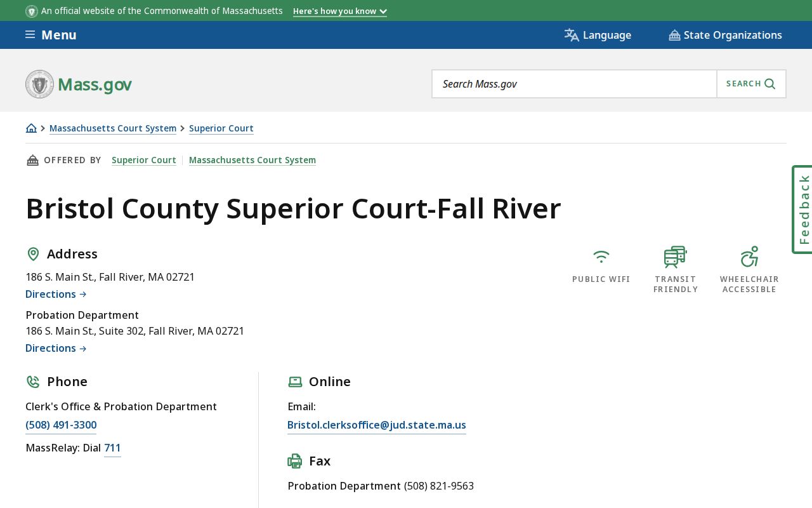Image resolution: width=812 pixels, height=508 pixels.
Task: Click the Transit Friendly bus icon
Action: pyautogui.click(x=675, y=257)
